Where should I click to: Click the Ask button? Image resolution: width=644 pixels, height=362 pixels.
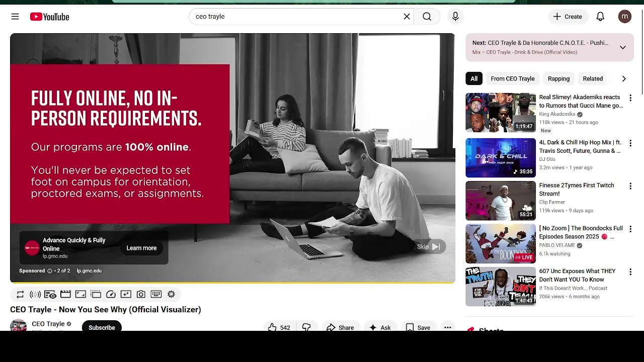[380, 327]
